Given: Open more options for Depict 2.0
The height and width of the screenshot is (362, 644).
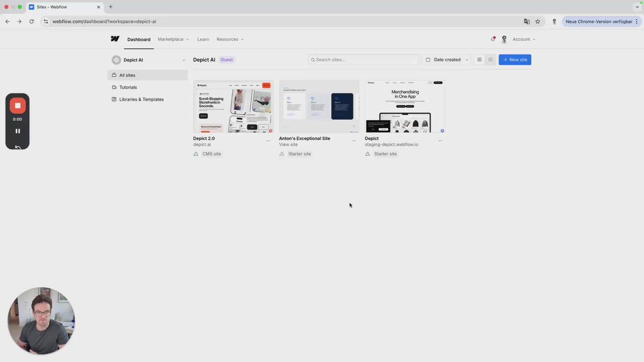Looking at the screenshot, I should click(268, 141).
